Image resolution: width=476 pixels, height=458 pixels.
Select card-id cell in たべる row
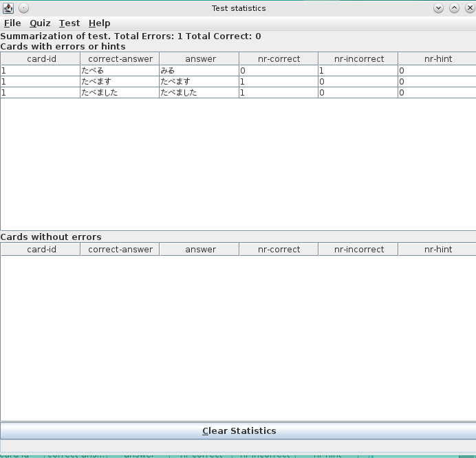(41, 70)
